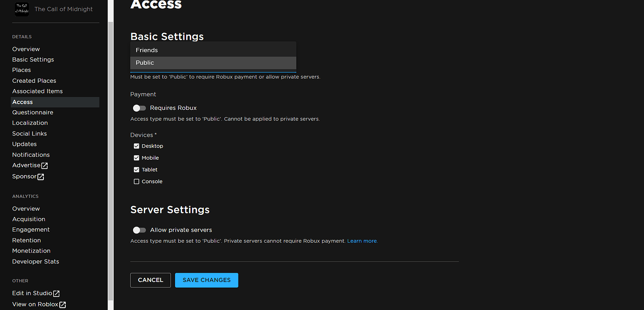644x310 pixels.
Task: Click The Call of Midnight game thumbnail
Action: click(22, 9)
